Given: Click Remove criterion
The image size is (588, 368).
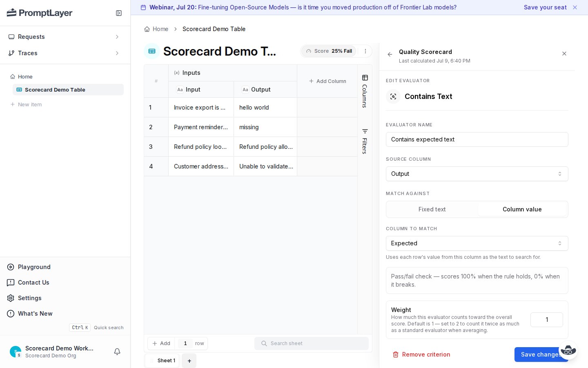Looking at the screenshot, I should click(x=421, y=355).
